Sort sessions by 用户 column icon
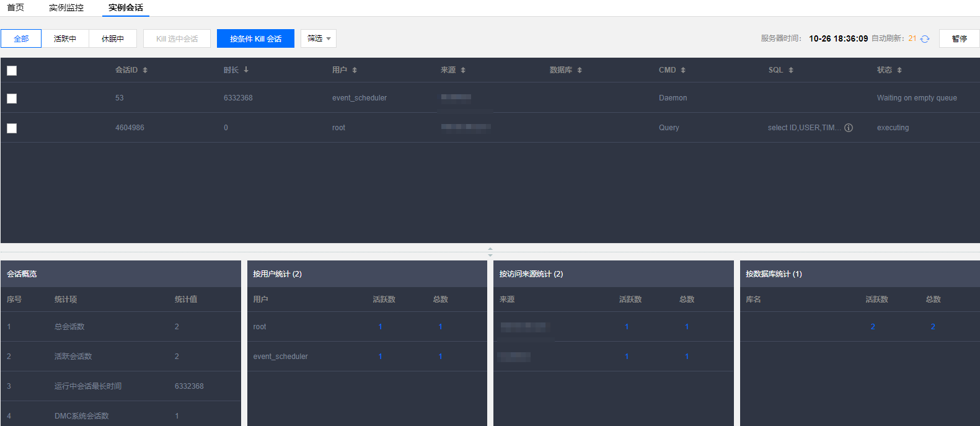This screenshot has height=426, width=980. (355, 70)
